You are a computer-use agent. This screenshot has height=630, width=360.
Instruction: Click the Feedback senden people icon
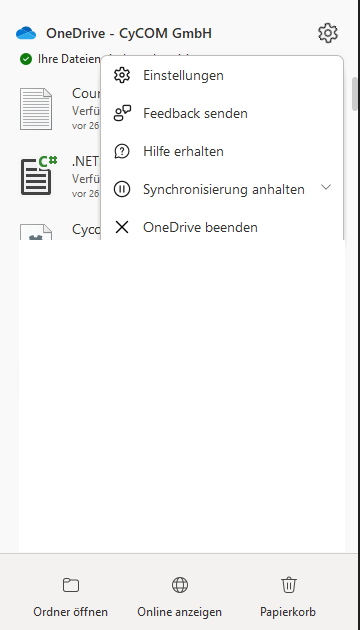(x=122, y=113)
